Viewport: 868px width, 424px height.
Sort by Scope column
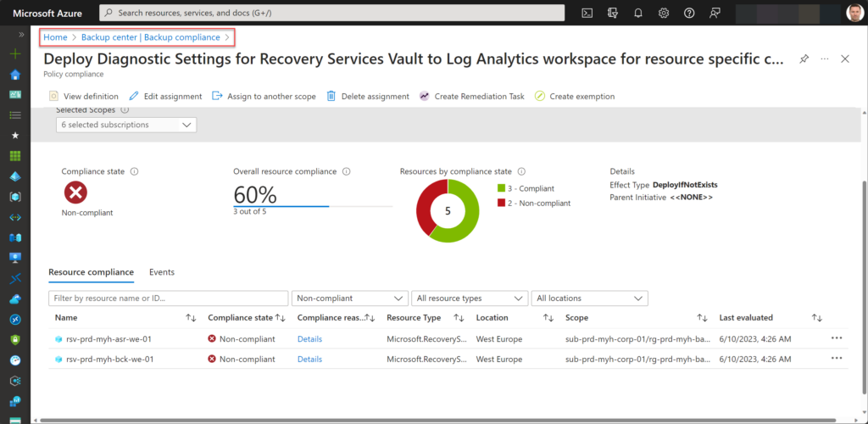click(x=702, y=318)
